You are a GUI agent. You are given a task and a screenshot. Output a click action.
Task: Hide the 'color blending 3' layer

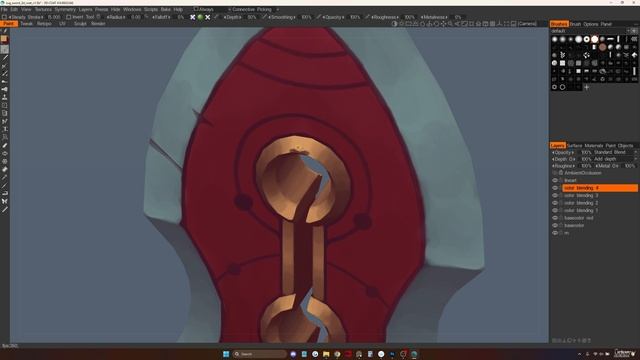555,196
